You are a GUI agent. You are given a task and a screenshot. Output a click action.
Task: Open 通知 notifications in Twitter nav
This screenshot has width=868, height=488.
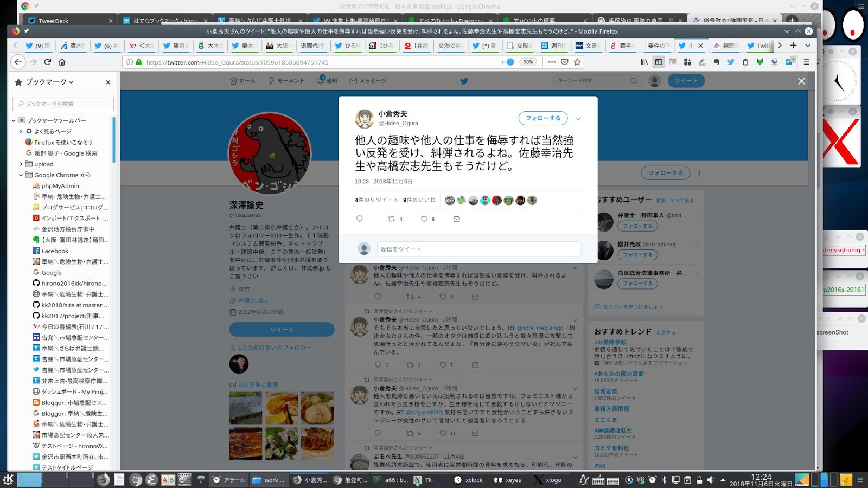(327, 81)
